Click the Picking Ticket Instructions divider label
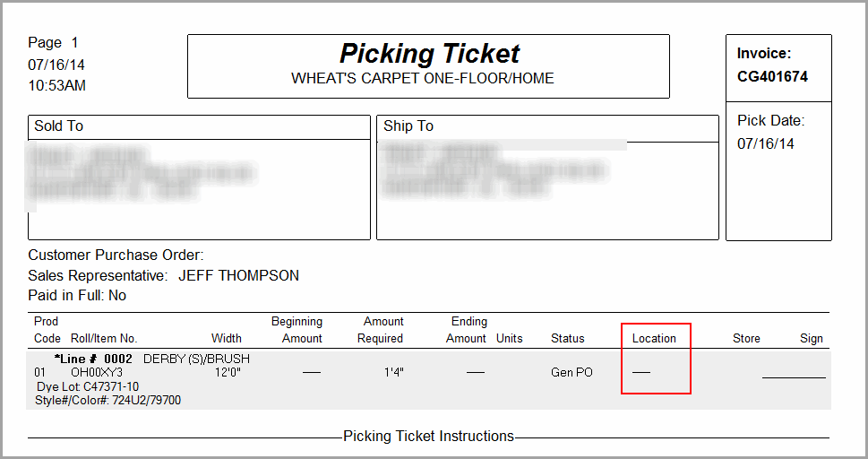Screen dimensions: 868x459 [428, 437]
